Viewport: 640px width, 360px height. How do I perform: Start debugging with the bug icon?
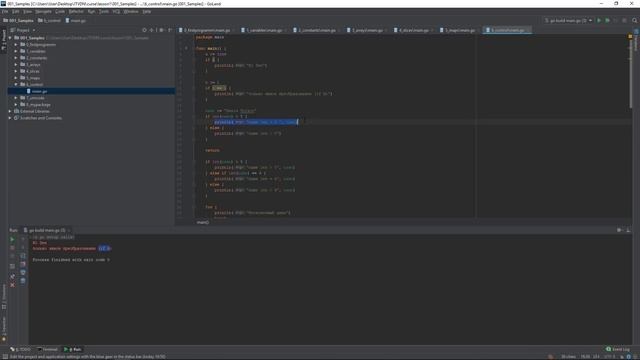[x=607, y=20]
